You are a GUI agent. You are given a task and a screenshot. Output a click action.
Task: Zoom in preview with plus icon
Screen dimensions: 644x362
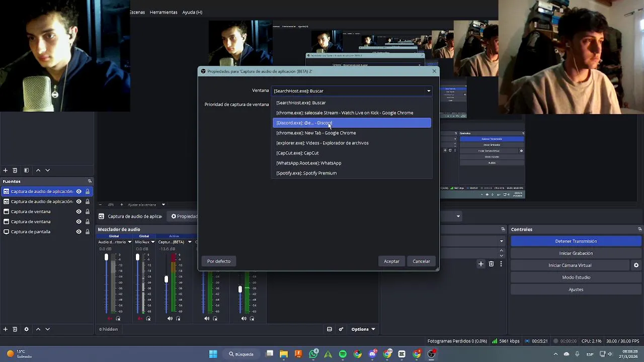[x=121, y=205]
